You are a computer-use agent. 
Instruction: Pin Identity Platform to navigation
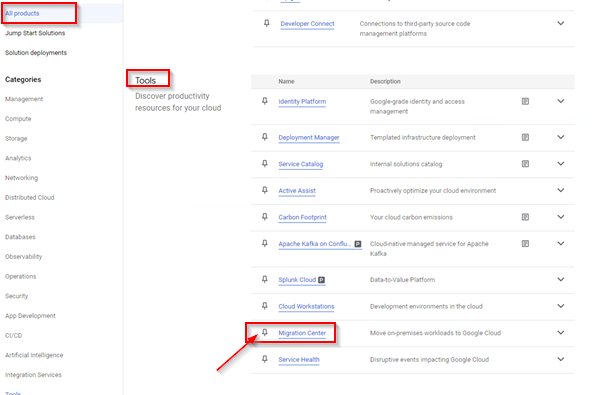pos(265,101)
